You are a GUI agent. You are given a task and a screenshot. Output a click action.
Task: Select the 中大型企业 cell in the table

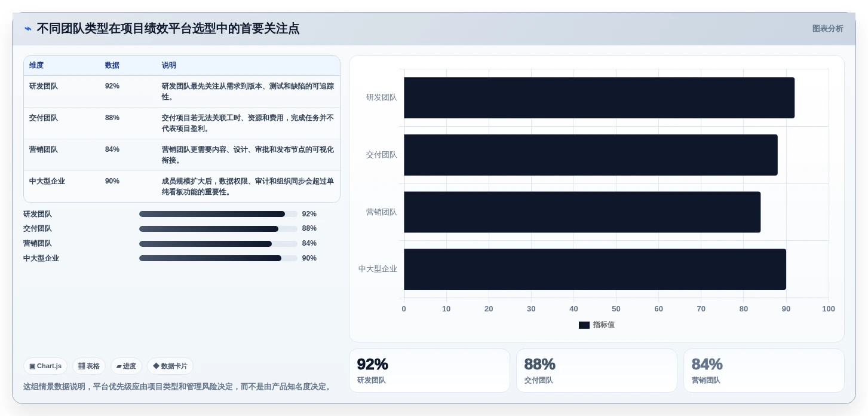(x=47, y=181)
